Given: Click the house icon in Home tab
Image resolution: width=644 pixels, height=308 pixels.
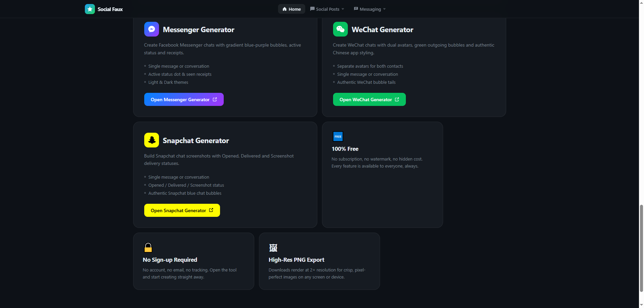Looking at the screenshot, I should [284, 9].
